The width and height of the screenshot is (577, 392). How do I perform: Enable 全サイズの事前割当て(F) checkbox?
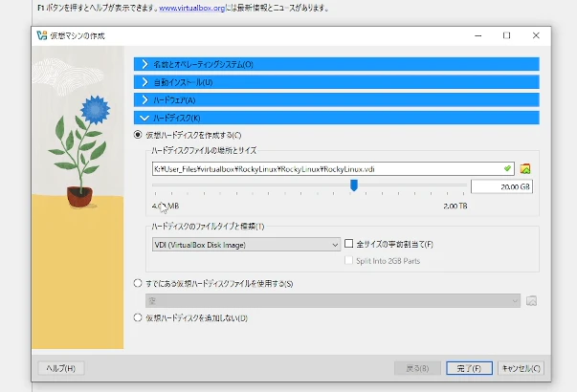tap(348, 244)
